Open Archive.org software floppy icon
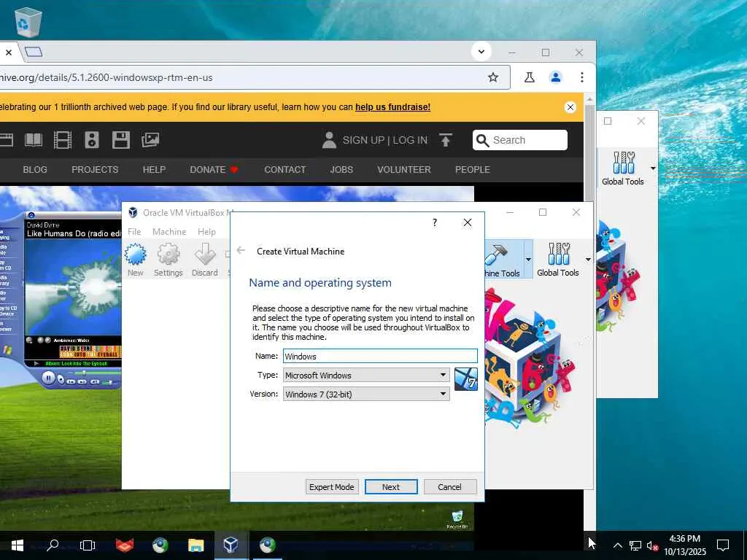This screenshot has height=560, width=747. click(x=121, y=140)
